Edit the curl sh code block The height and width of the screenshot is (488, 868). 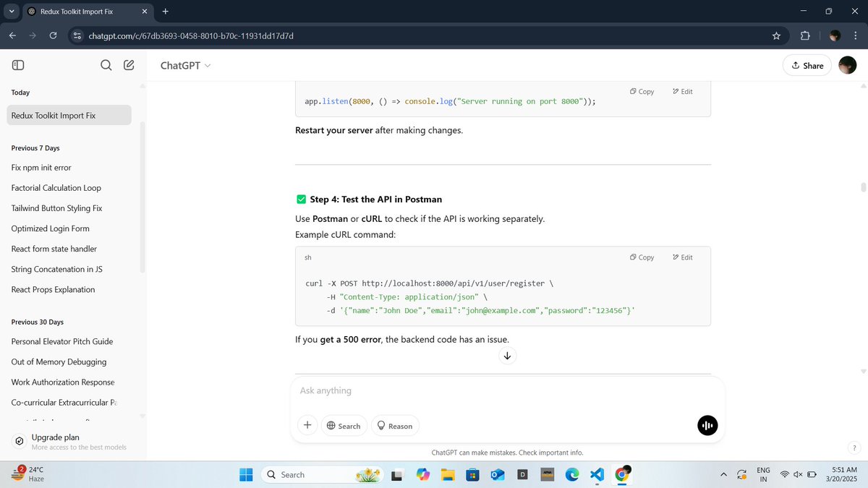tap(683, 257)
